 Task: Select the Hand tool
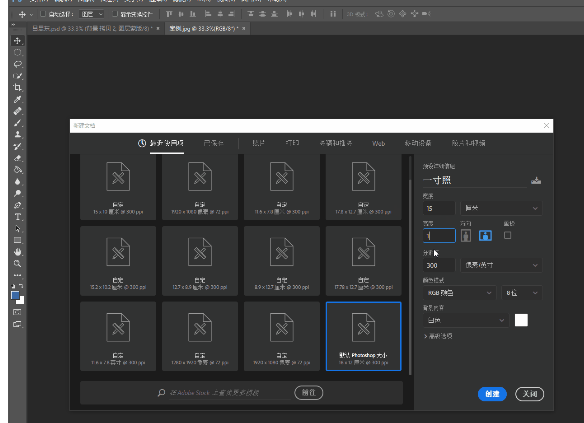[x=18, y=252]
